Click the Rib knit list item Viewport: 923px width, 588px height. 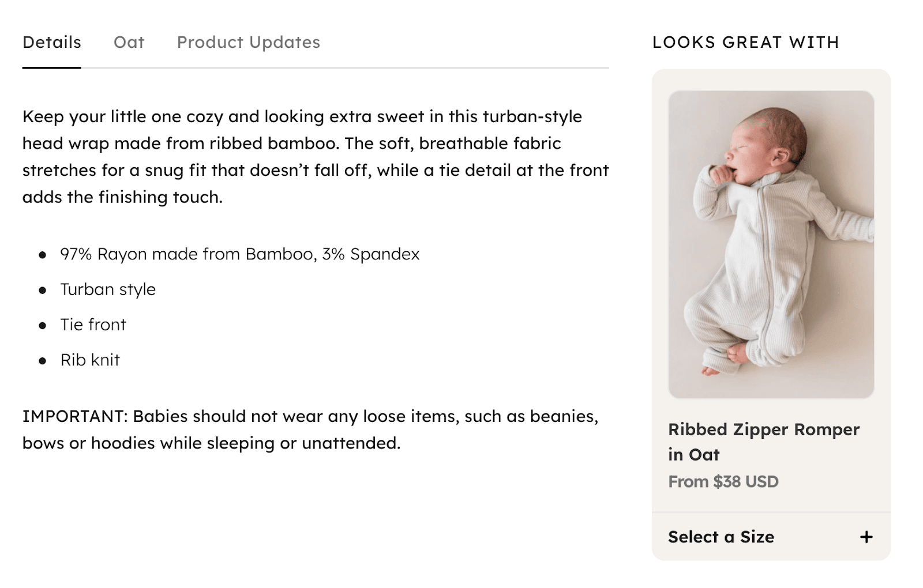point(90,360)
